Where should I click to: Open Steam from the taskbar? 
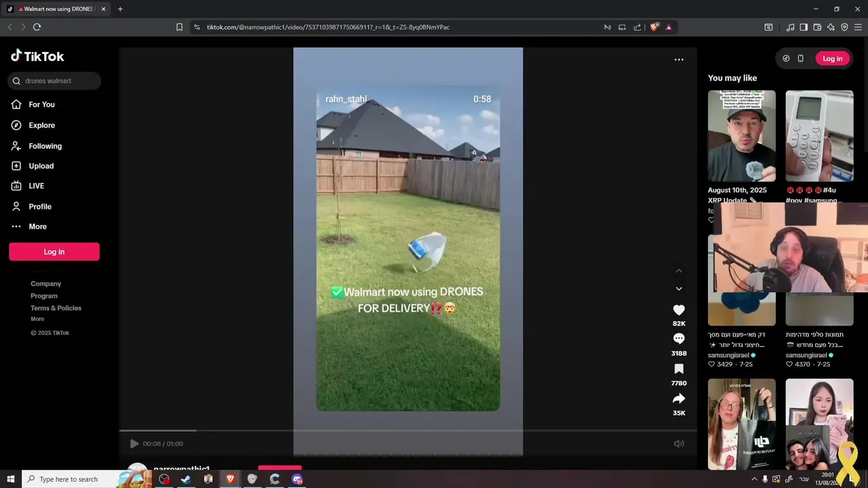185,479
